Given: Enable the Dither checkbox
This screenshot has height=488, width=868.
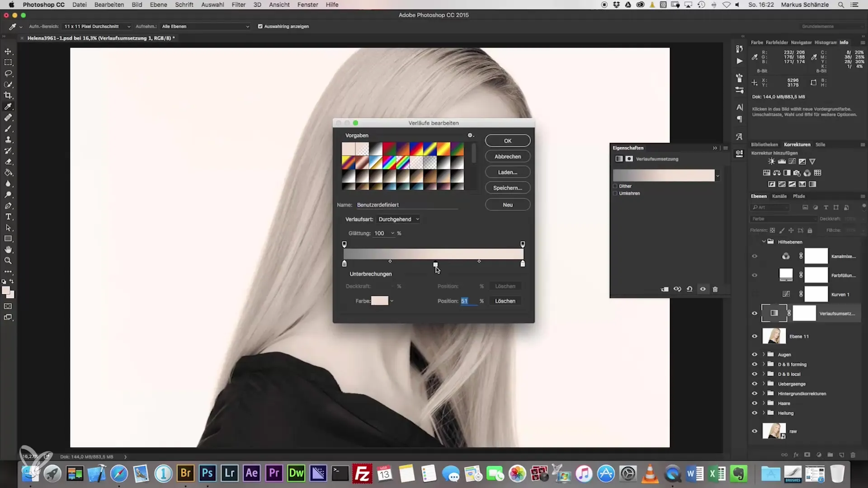Looking at the screenshot, I should pos(615,186).
